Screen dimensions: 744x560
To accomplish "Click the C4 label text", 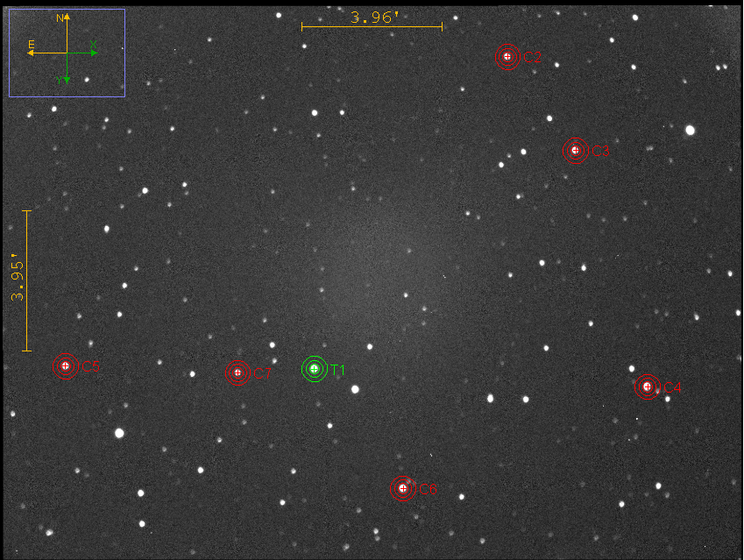I will click(673, 387).
